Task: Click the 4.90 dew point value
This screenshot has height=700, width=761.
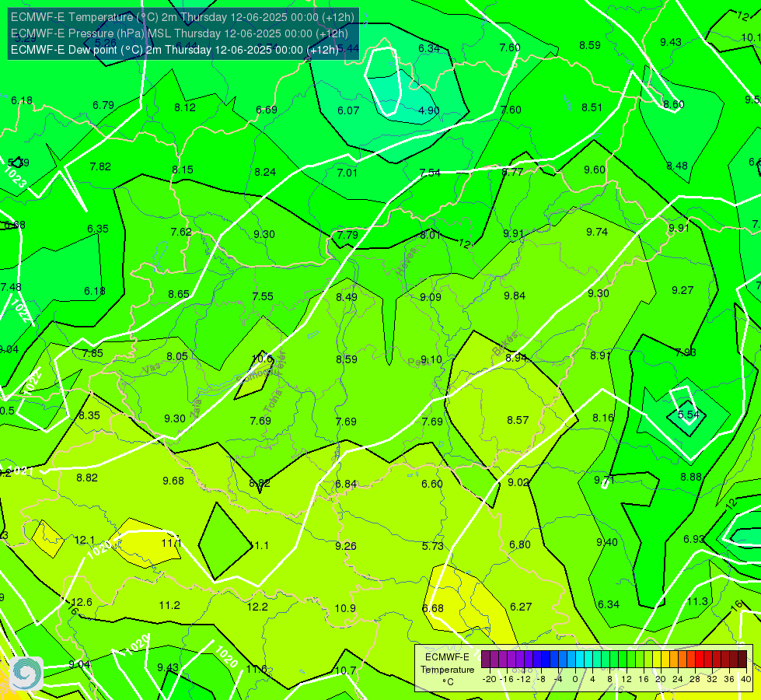Action: coord(429,110)
